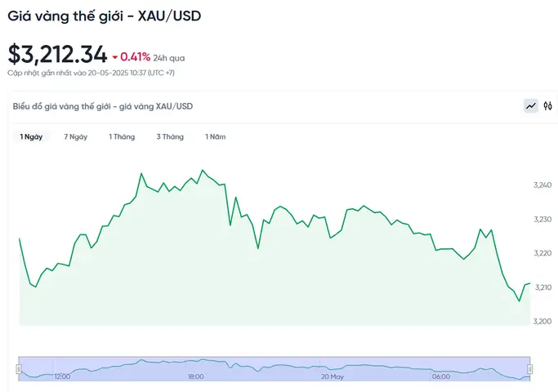Click the 18:00 marker in navigator

click(x=196, y=376)
